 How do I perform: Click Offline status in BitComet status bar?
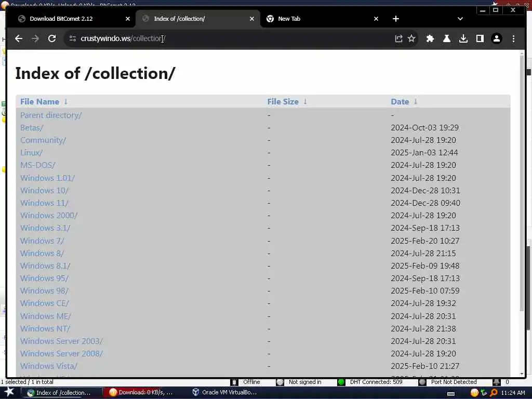pyautogui.click(x=251, y=382)
